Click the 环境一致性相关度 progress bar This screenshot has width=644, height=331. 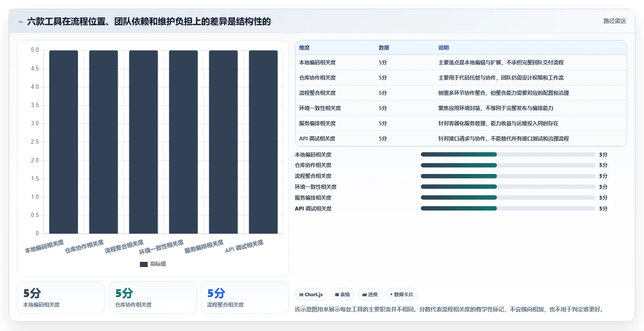[508, 187]
